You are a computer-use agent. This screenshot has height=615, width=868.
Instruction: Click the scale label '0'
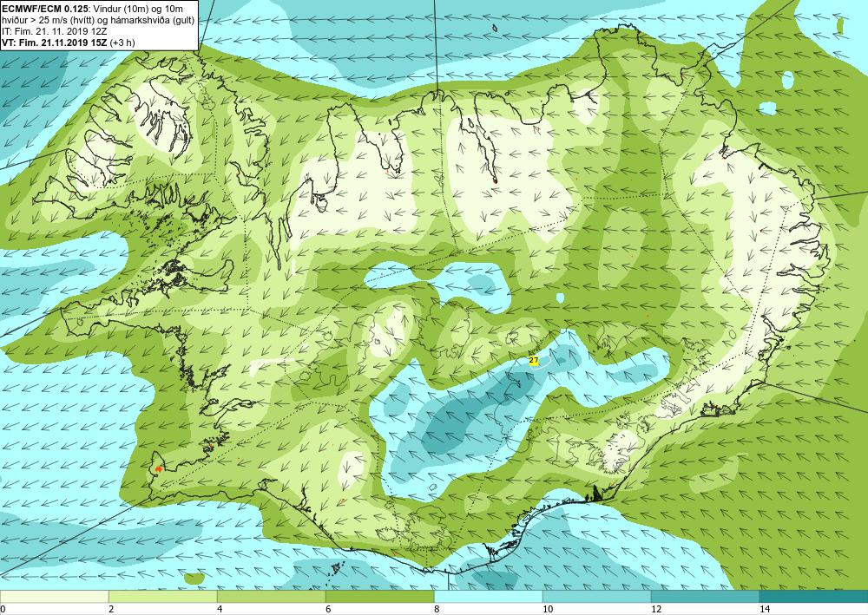[x=3, y=609]
